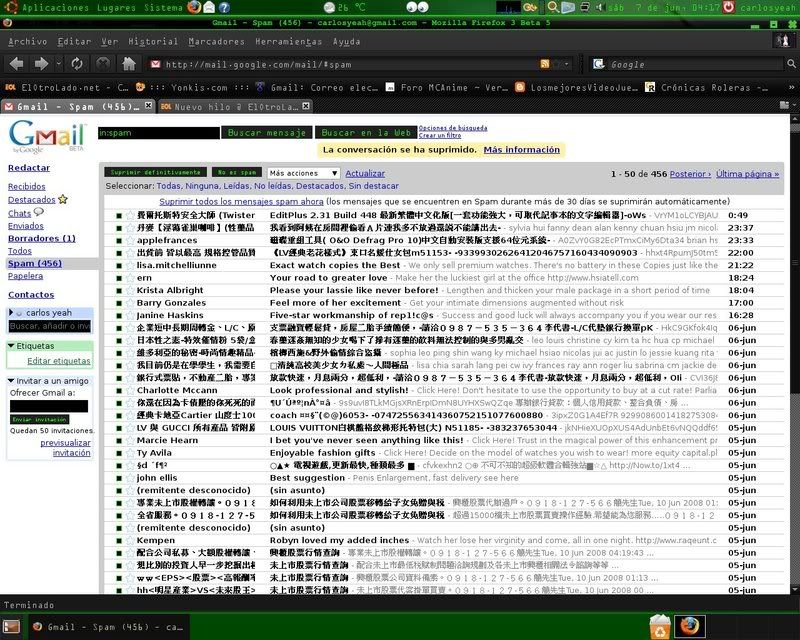Star the message from lisa.mitchelliunne

click(x=130, y=265)
